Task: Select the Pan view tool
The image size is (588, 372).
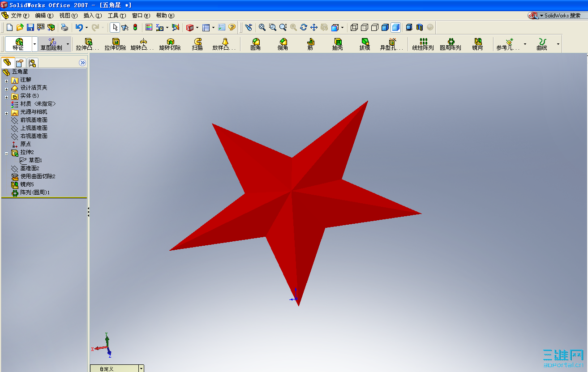Action: pyautogui.click(x=314, y=27)
